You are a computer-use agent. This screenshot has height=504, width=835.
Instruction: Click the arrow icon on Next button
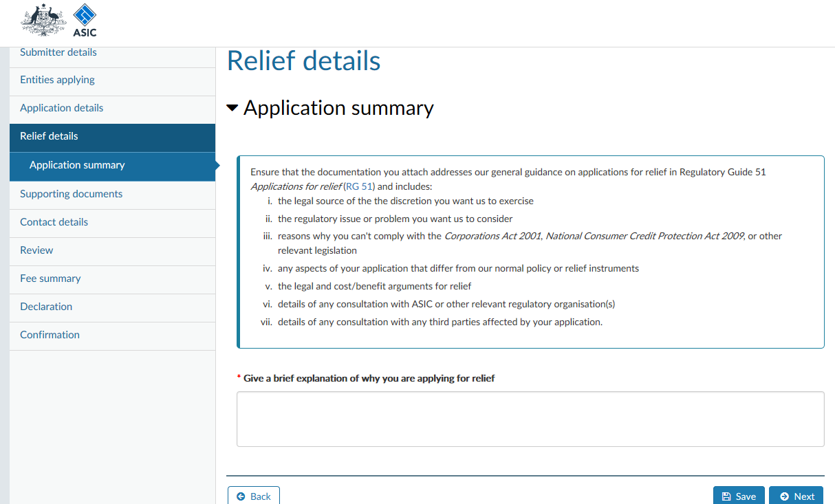pos(785,496)
